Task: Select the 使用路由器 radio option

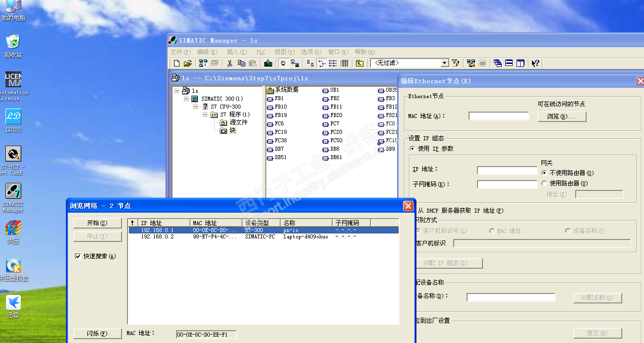Action: 544,183
